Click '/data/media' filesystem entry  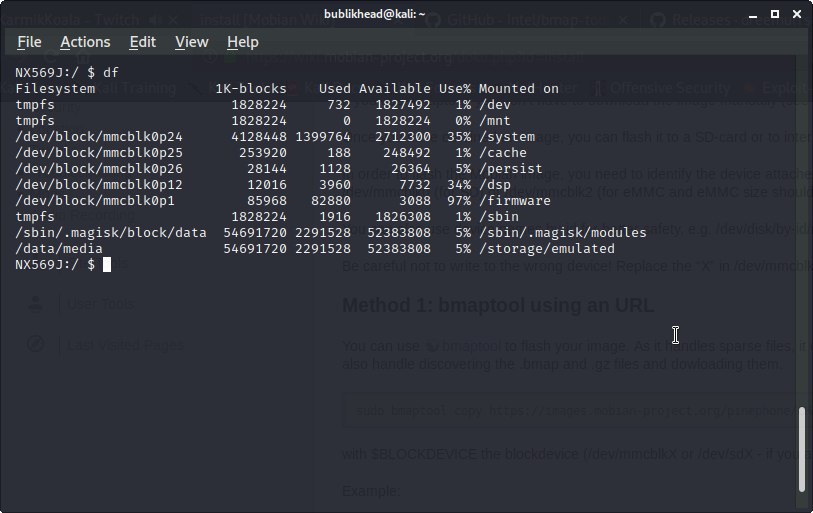(x=59, y=249)
